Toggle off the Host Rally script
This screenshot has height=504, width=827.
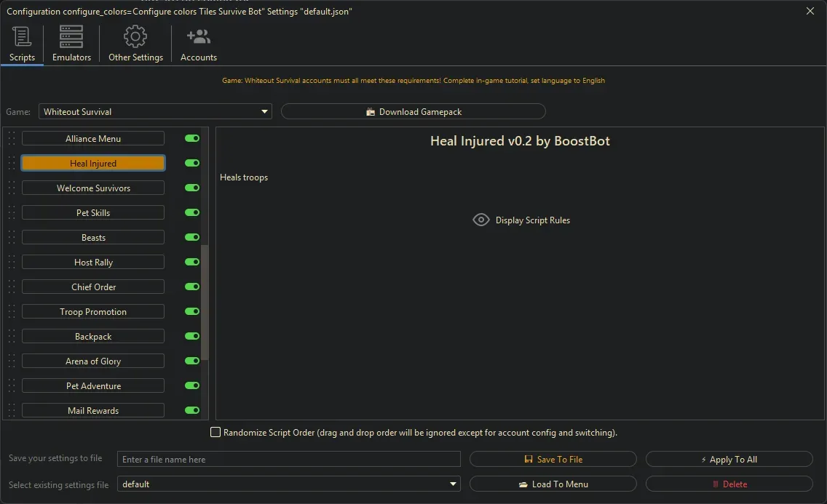(192, 263)
